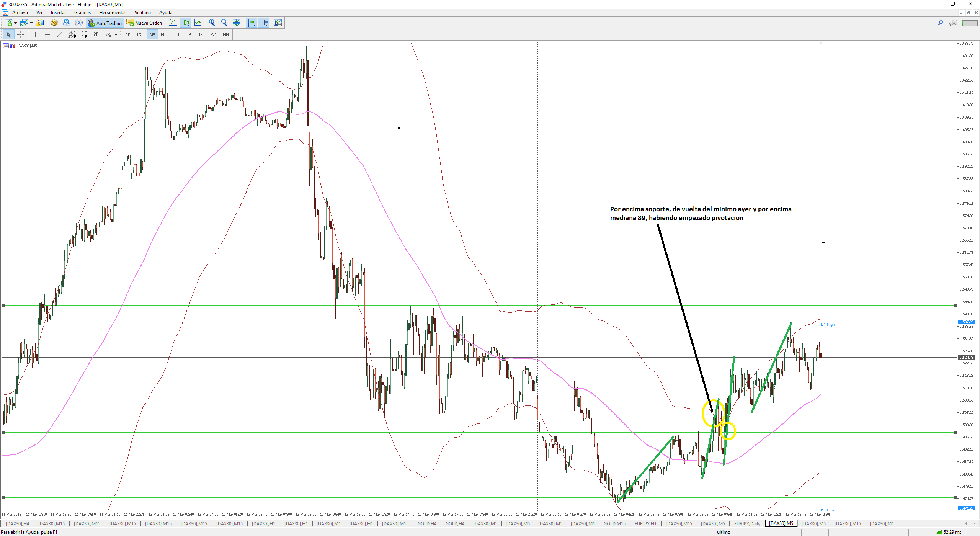
Task: Choose the text label tool
Action: coord(96,35)
